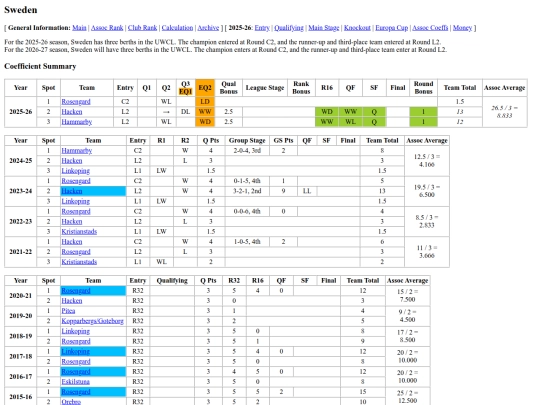Open Hacken link in 2020-21 season
Screen dimensions: 540x405
point(72,301)
